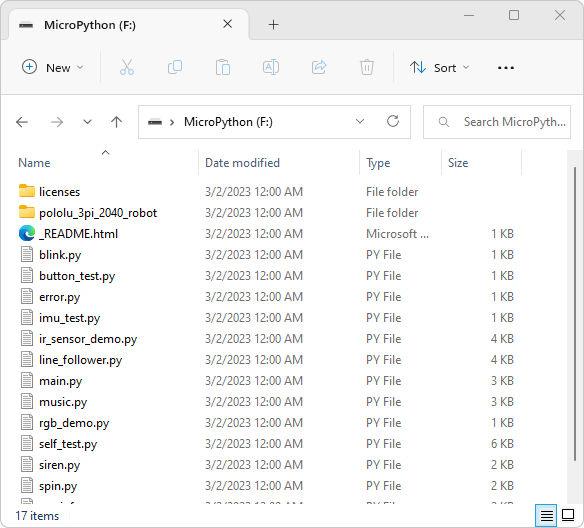The image size is (584, 528).
Task: Add a new tab with plus button
Action: pos(273,25)
